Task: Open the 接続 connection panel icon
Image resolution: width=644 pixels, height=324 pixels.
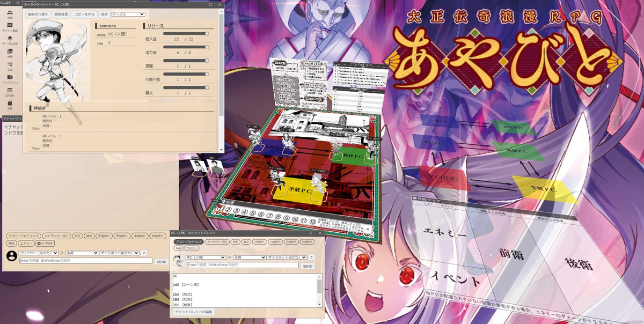Action: [10, 14]
